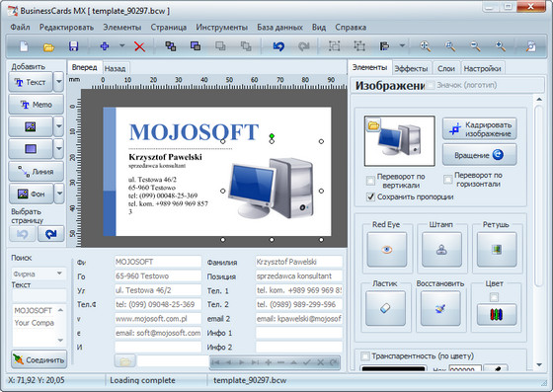Open the Ретушь retouch tool

click(497, 249)
